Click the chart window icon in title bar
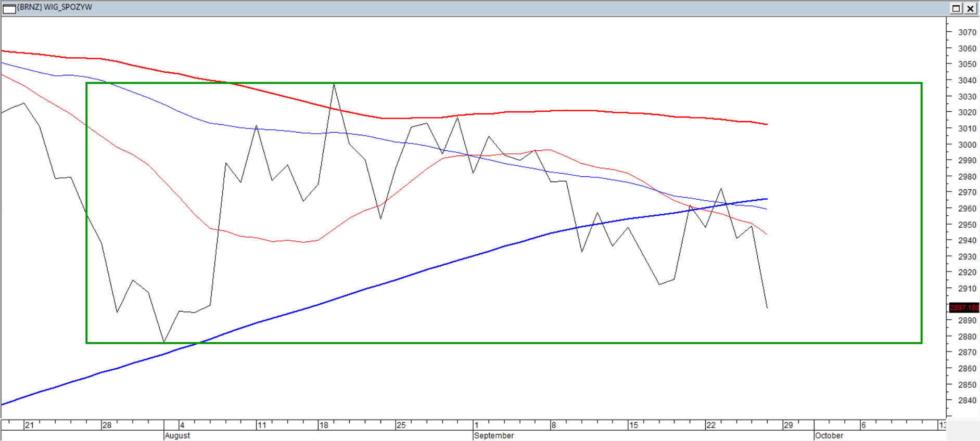Viewport: 980px width, 441px height. [9, 8]
